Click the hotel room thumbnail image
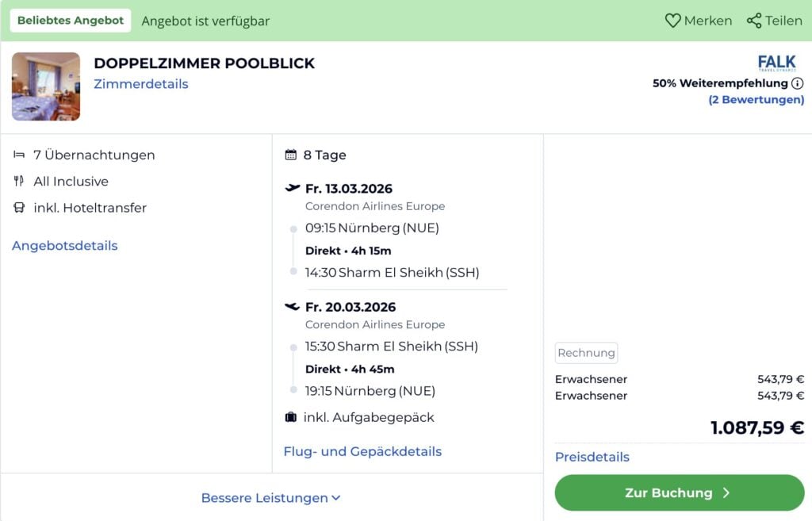 (46, 86)
